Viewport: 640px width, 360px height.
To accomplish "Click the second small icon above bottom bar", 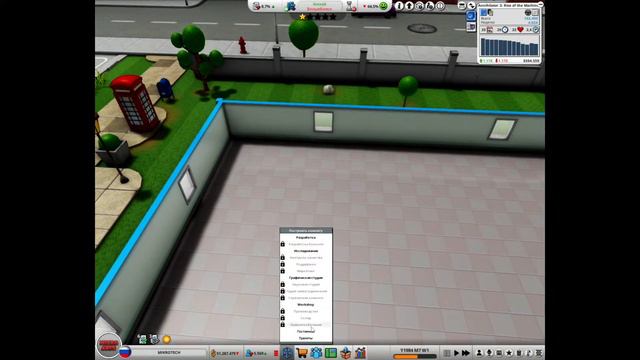I will tap(154, 339).
